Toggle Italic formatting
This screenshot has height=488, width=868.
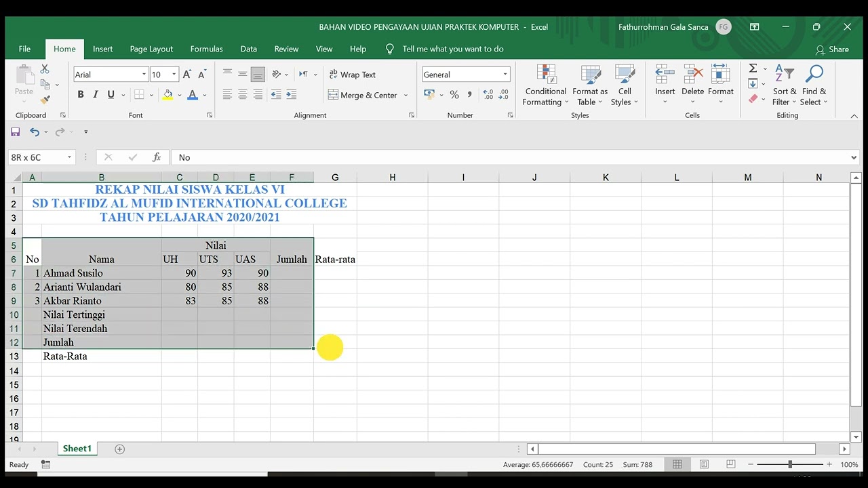click(96, 95)
